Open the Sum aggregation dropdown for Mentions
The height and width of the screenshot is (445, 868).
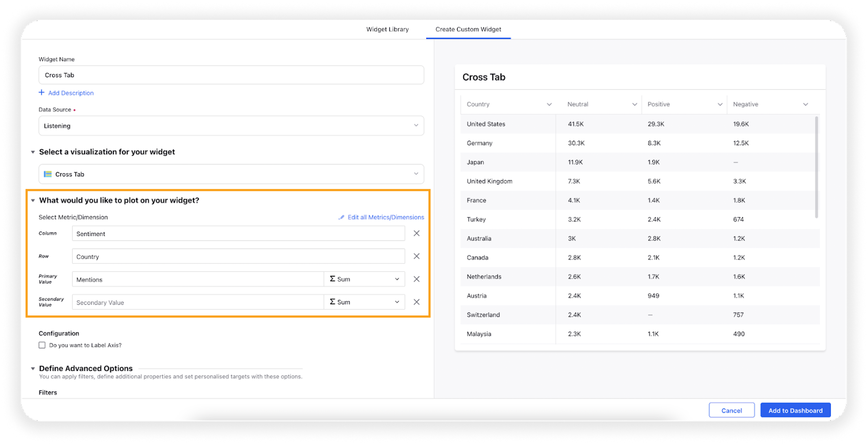click(x=364, y=279)
